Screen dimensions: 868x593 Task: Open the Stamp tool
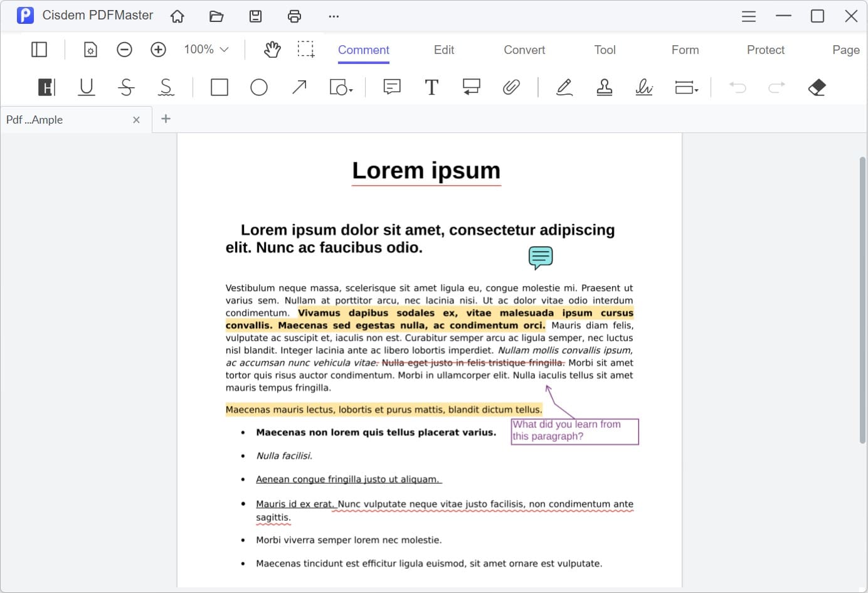(604, 87)
